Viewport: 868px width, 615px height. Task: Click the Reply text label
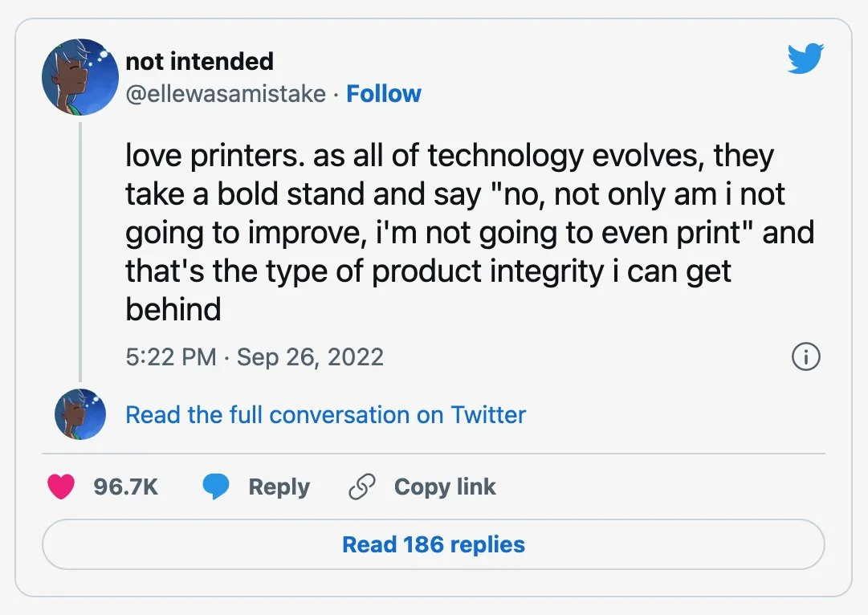coord(279,487)
